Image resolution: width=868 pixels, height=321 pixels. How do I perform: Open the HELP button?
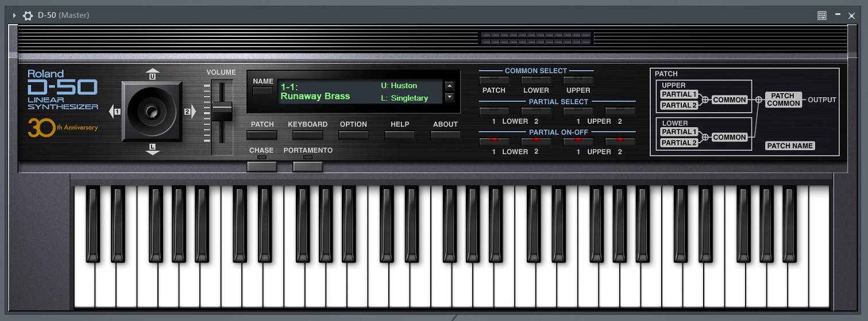click(400, 135)
